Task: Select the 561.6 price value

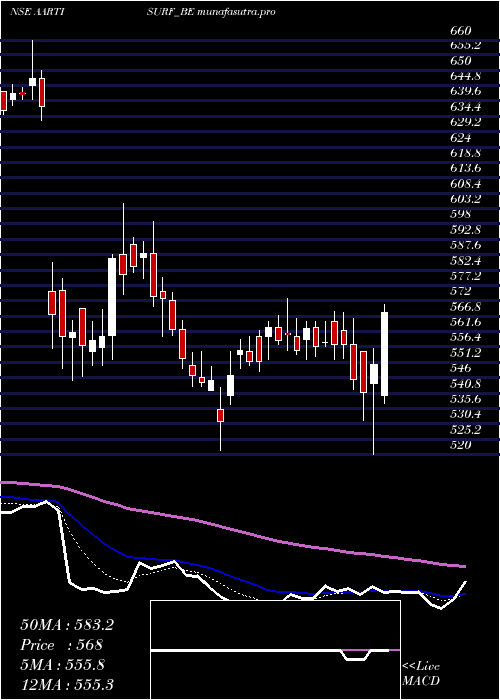Action: click(x=466, y=322)
